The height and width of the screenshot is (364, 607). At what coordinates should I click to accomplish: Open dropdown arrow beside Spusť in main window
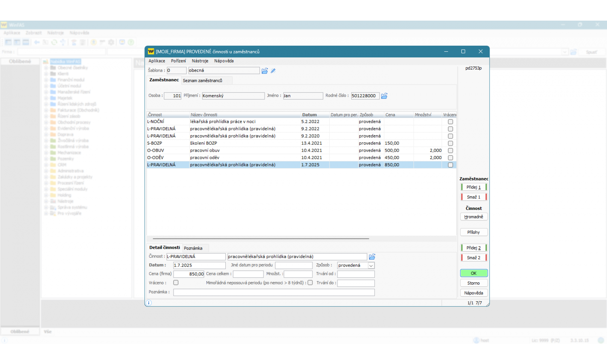pyautogui.click(x=565, y=52)
